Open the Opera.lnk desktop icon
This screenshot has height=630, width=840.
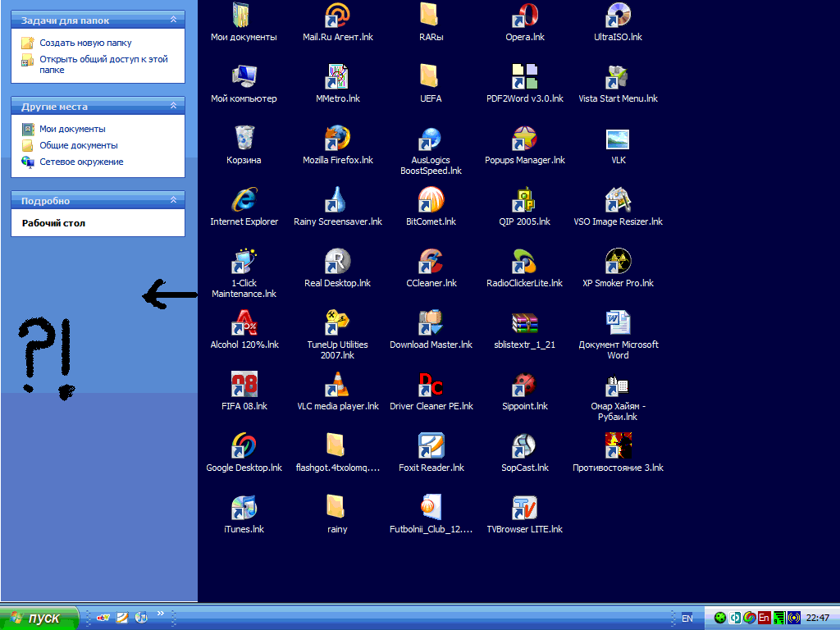524,16
